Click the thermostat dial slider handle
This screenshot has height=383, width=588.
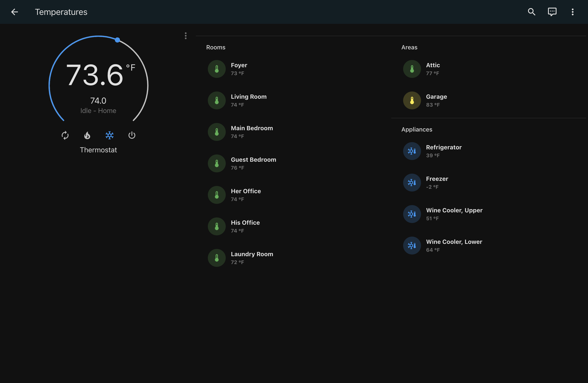click(117, 40)
